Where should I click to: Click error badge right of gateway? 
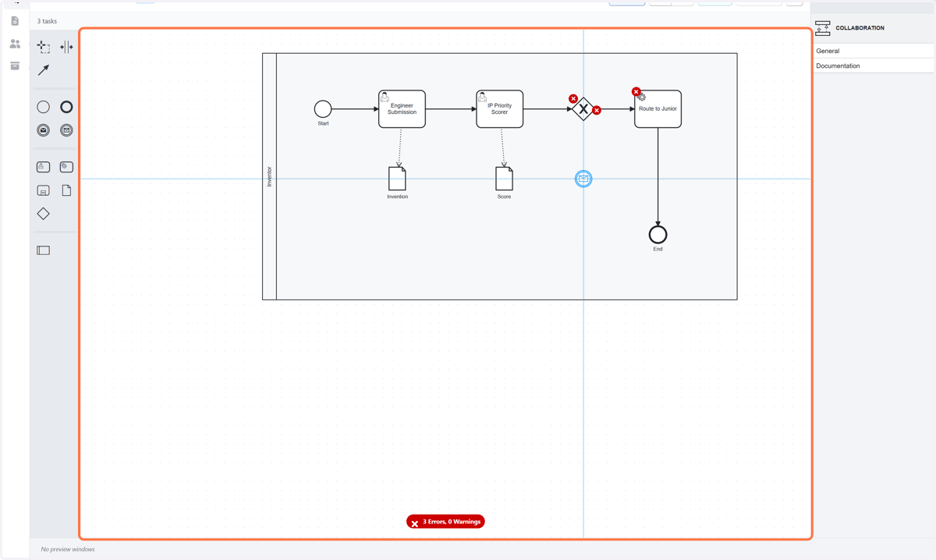point(597,111)
